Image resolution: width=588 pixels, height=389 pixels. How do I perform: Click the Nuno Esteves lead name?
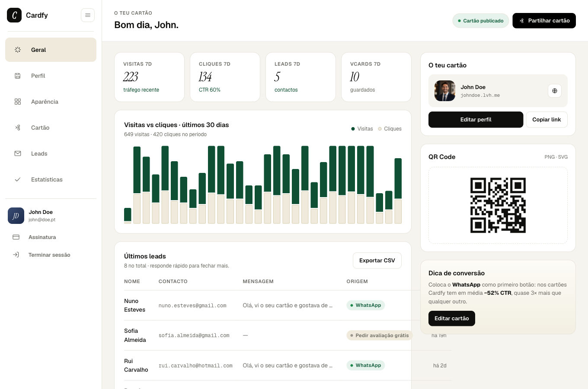[x=134, y=305]
